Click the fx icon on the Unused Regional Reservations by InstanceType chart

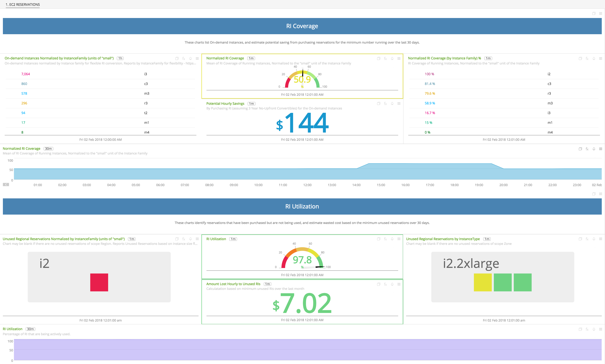click(x=587, y=239)
